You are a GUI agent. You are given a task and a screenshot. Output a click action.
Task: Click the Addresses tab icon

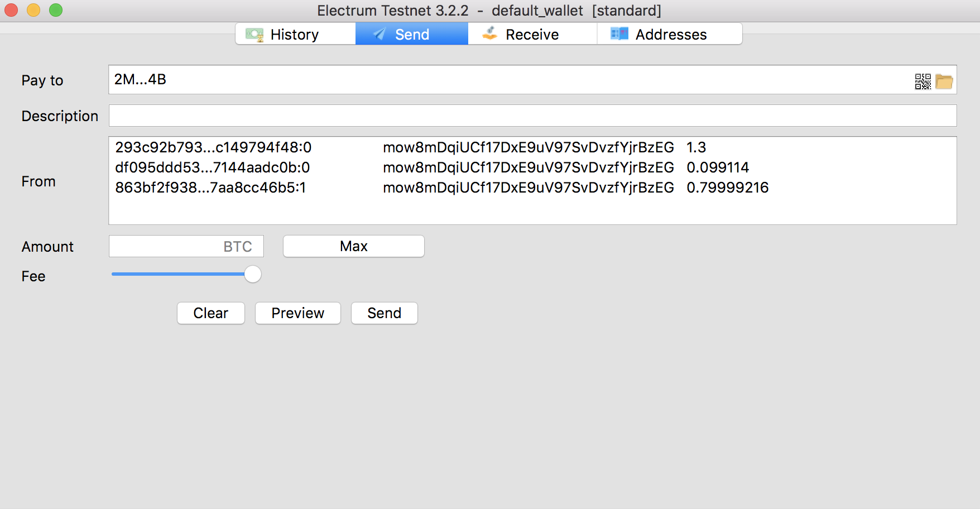619,34
